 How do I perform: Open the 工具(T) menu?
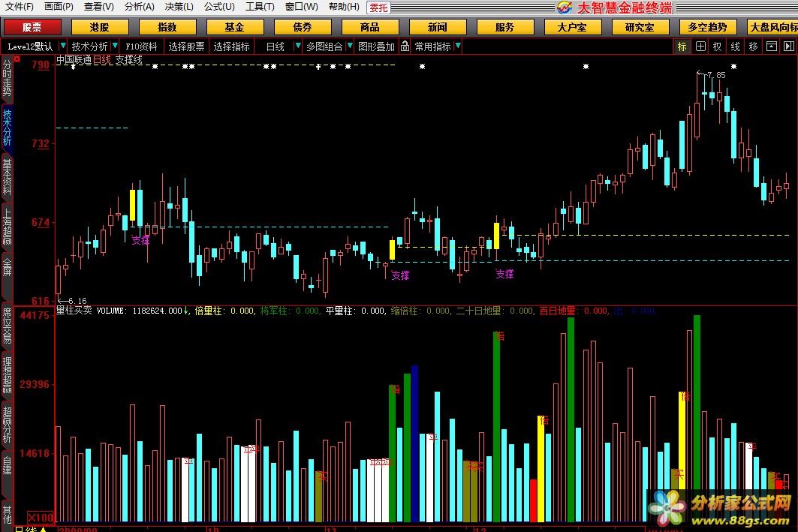tap(260, 7)
